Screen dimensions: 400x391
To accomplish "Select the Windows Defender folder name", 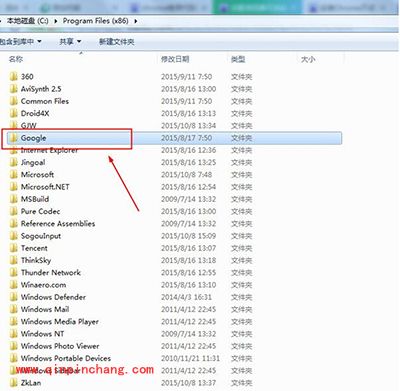I will pyautogui.click(x=53, y=297).
